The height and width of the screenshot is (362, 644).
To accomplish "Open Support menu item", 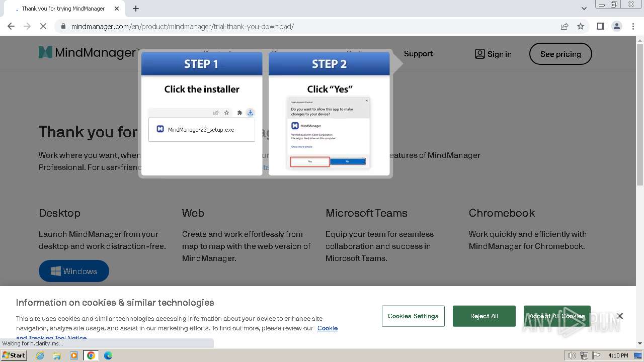I will pos(418,54).
